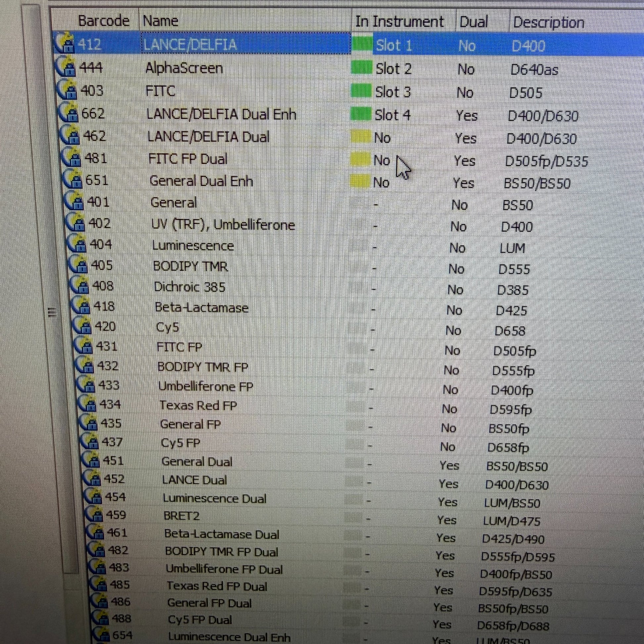Click the D425/D490 description cell
The image size is (644, 644).
(x=513, y=539)
